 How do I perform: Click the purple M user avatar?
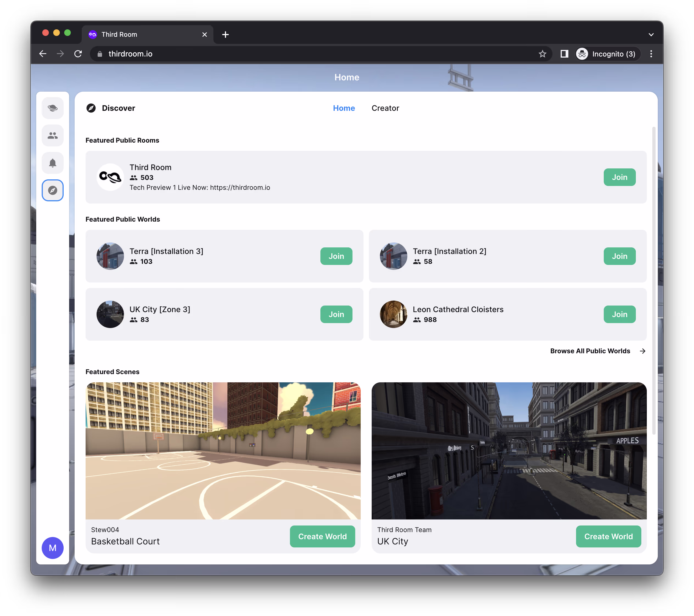pyautogui.click(x=53, y=547)
